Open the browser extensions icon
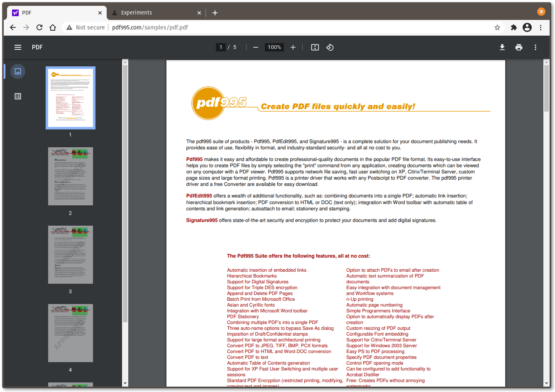Image resolution: width=555 pixels, height=392 pixels. click(x=513, y=27)
